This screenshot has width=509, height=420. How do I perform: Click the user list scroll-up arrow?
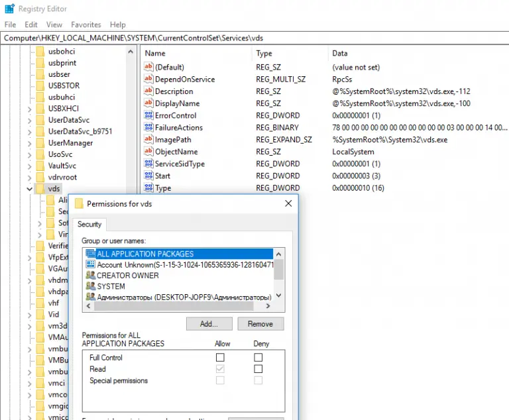coord(278,254)
